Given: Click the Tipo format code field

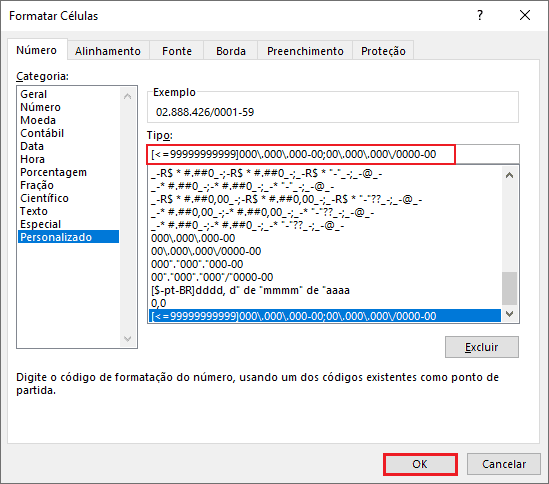Looking at the screenshot, I should pyautogui.click(x=333, y=154).
